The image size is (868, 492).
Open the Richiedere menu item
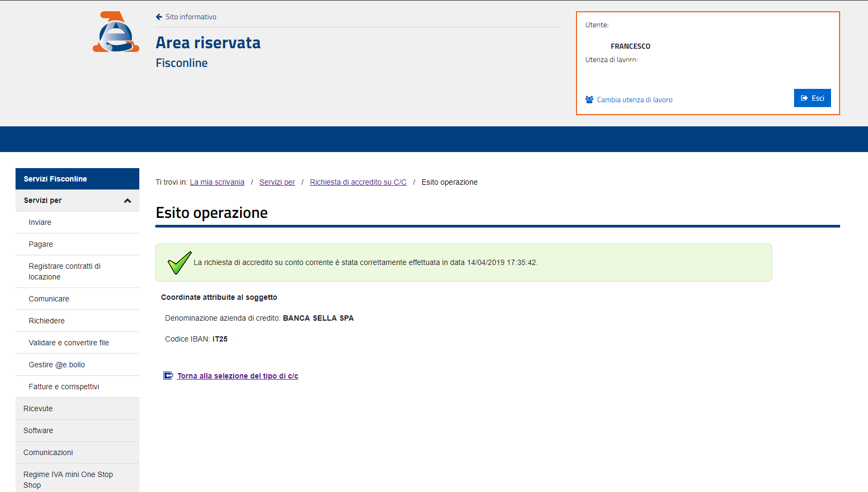[x=77, y=321]
